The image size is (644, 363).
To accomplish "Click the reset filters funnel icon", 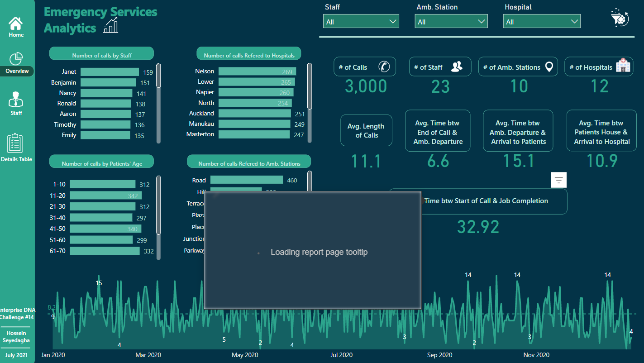I will tap(618, 19).
